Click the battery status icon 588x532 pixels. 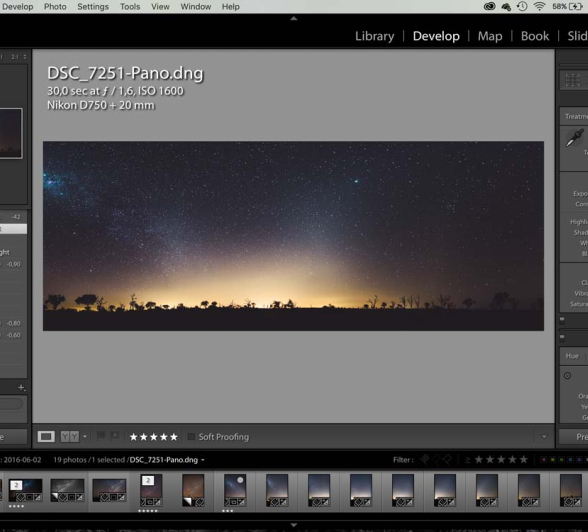pyautogui.click(x=576, y=6)
